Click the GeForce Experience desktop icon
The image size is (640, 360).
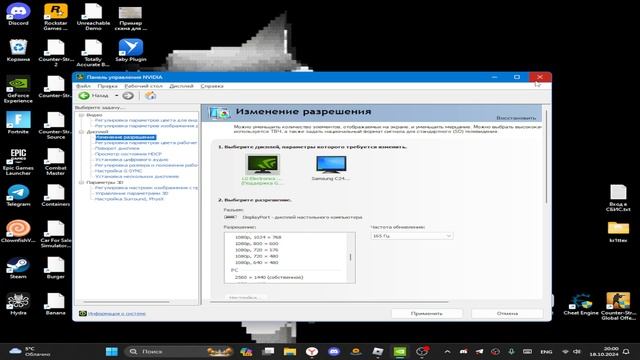click(x=18, y=89)
